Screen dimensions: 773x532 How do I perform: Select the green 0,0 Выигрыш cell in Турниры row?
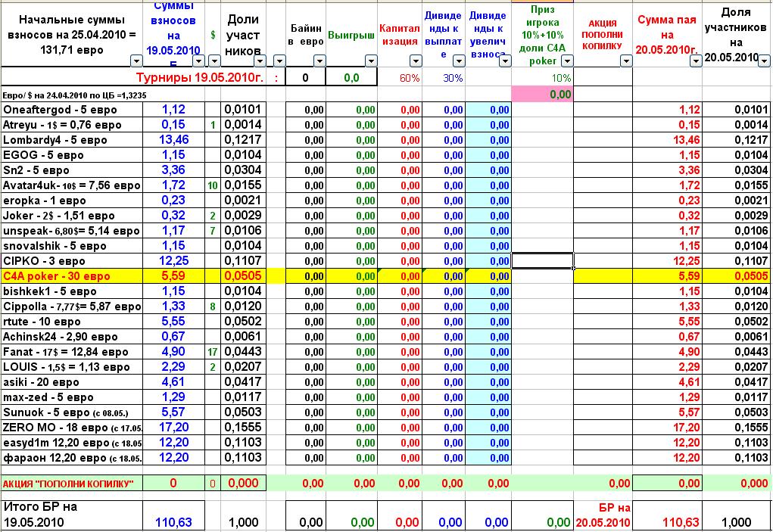[351, 78]
